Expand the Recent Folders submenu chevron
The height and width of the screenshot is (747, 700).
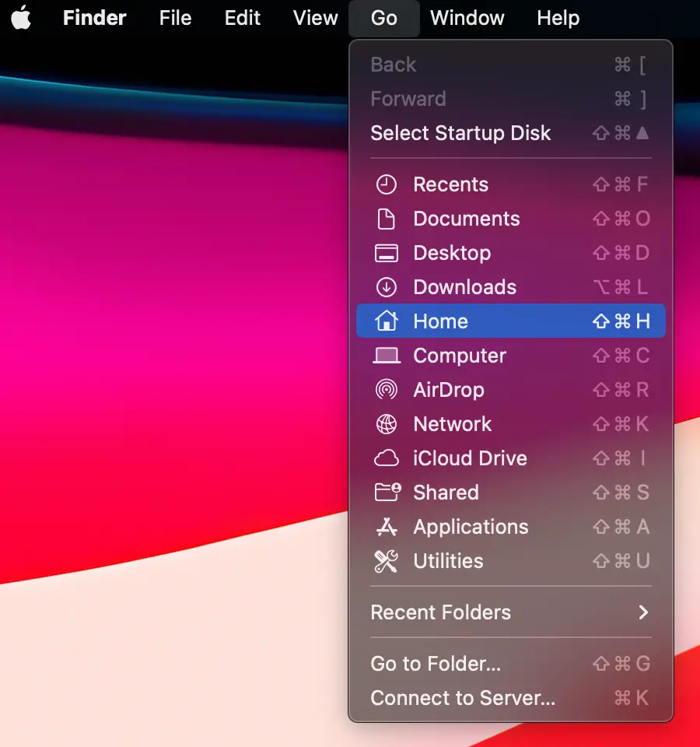click(x=643, y=612)
